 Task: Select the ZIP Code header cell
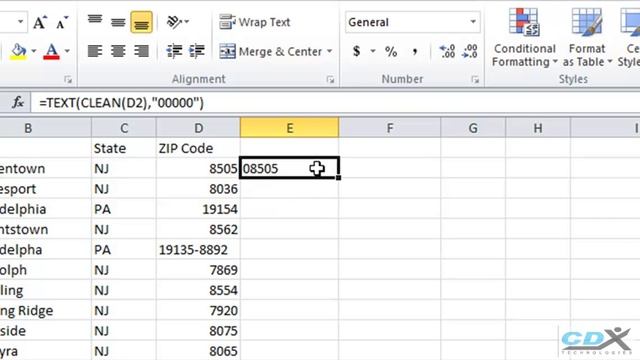point(198,148)
